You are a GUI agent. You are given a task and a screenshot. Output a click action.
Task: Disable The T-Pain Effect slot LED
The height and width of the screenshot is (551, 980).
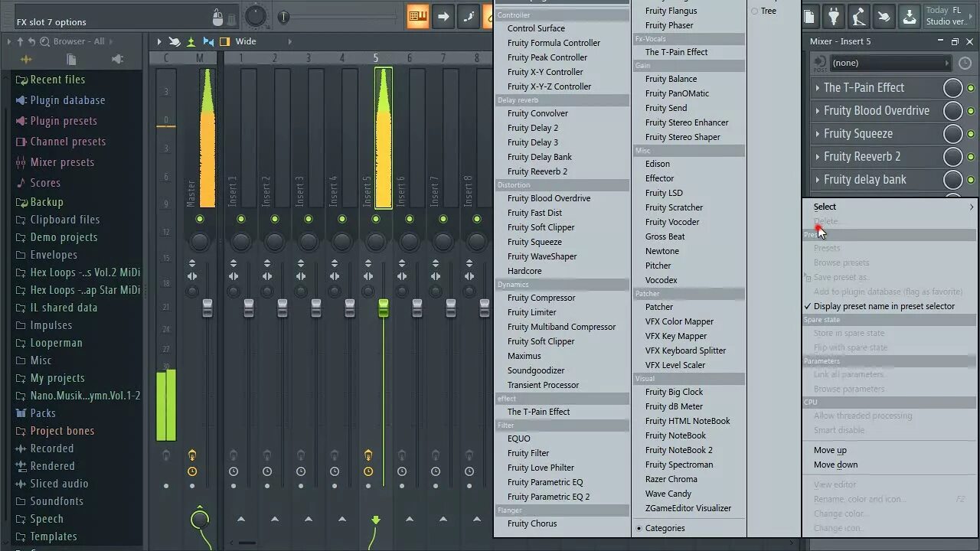pos(971,88)
